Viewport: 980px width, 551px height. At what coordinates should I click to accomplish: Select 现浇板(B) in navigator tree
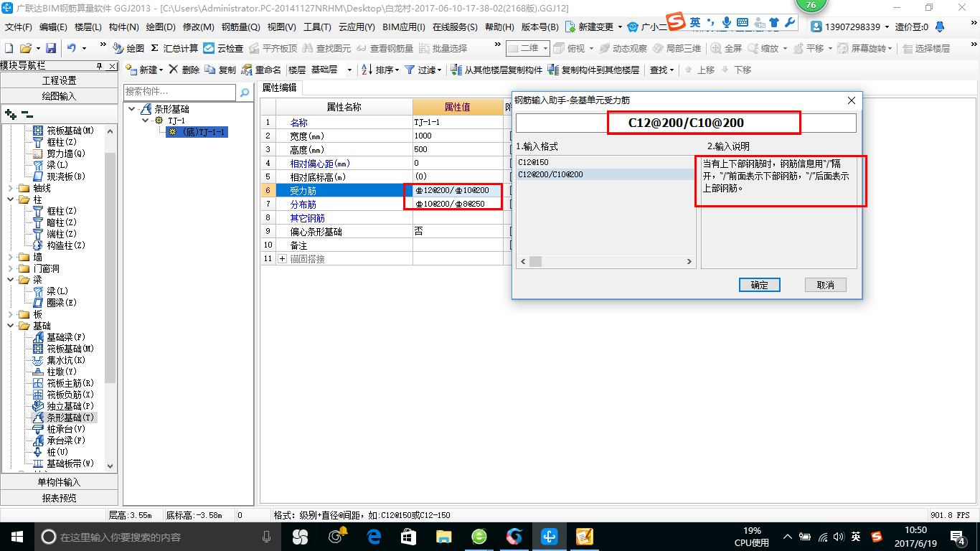point(66,176)
